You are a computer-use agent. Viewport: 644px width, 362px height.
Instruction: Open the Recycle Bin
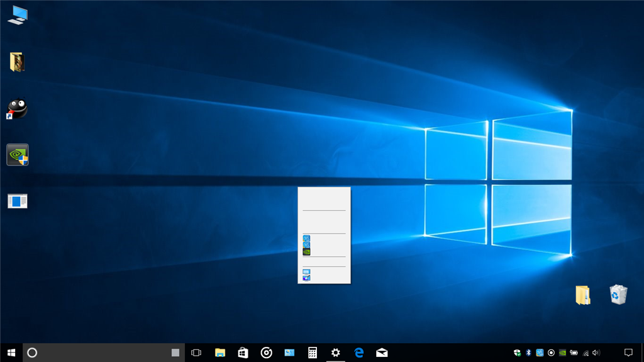618,295
